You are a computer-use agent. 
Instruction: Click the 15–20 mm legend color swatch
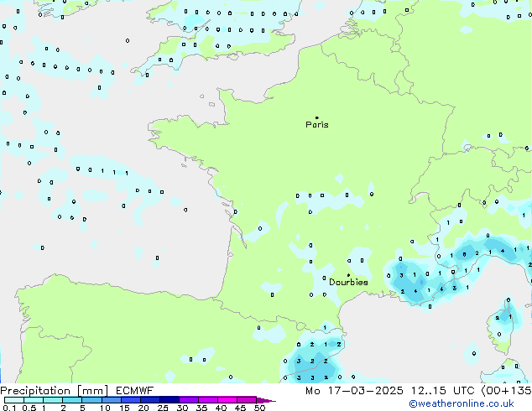click(130, 400)
